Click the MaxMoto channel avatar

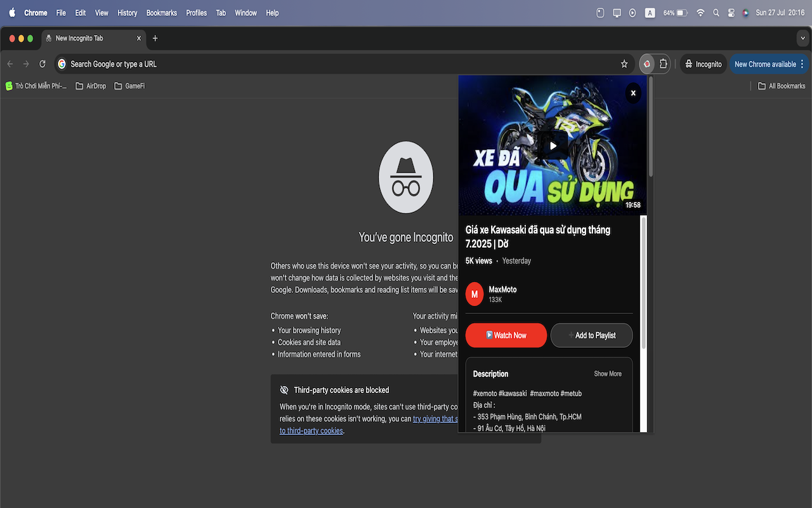point(475,294)
